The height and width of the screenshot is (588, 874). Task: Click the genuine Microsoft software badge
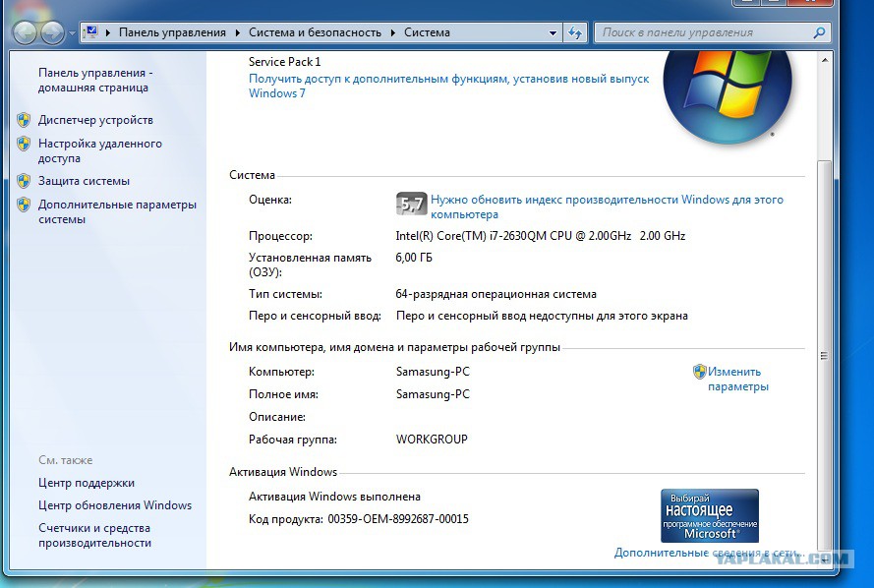tap(709, 515)
